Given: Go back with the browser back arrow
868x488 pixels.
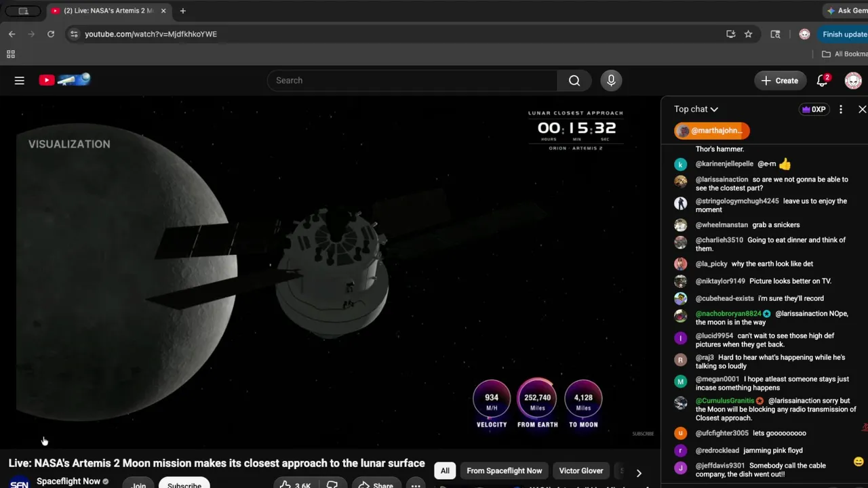Looking at the screenshot, I should point(12,34).
